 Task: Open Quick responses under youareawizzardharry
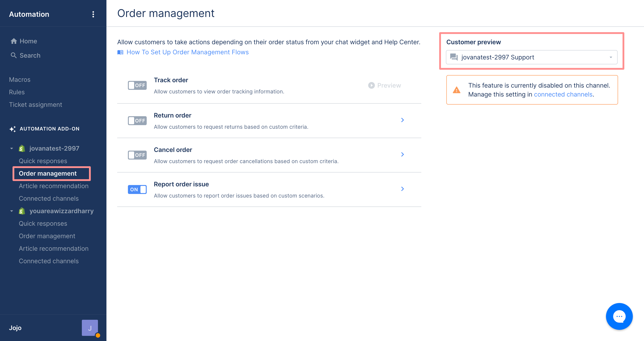[43, 223]
